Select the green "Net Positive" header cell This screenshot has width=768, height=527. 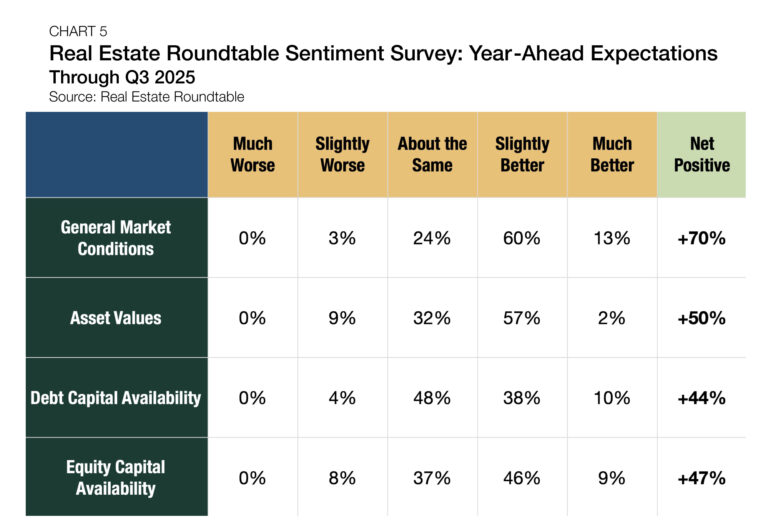tap(701, 154)
